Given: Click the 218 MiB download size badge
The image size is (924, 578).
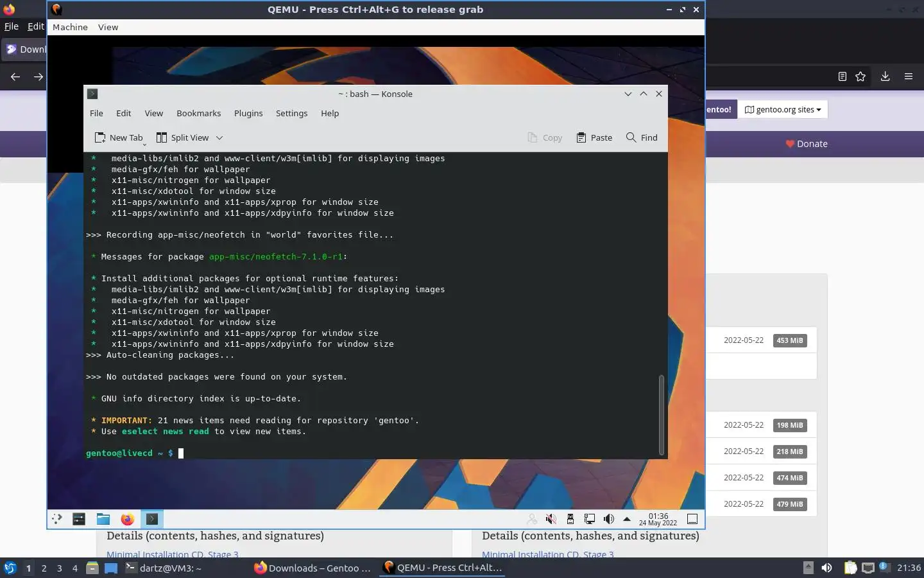Looking at the screenshot, I should click(x=789, y=451).
